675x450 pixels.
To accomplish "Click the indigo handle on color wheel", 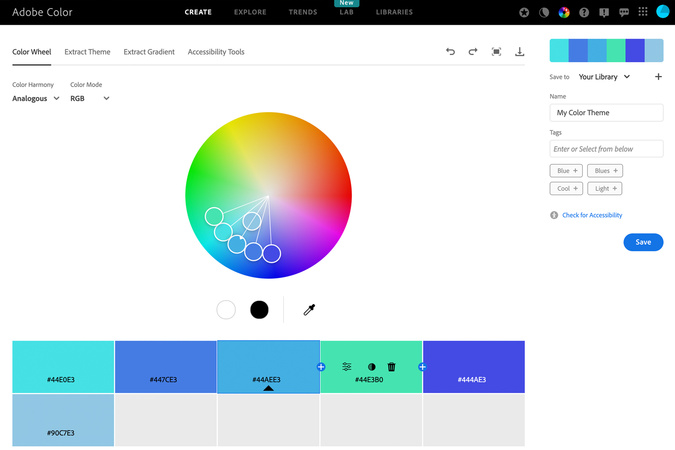I will coord(272,254).
